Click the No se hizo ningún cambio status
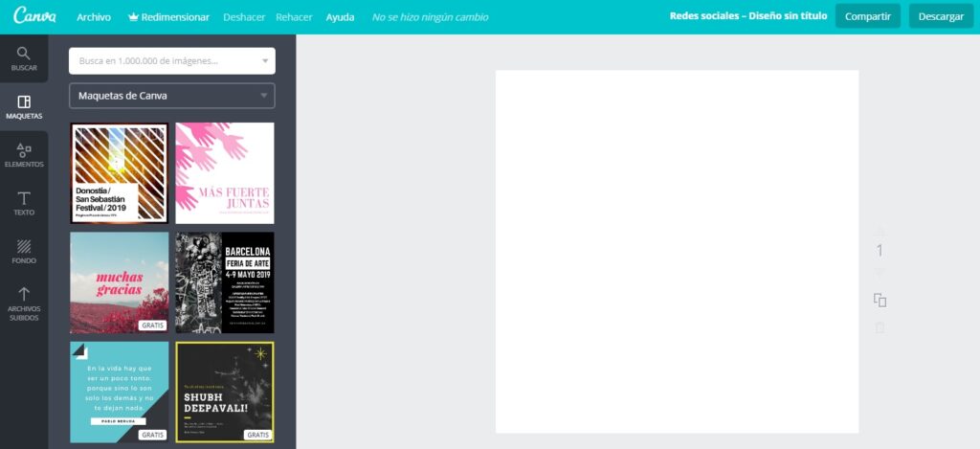Viewport: 980px width, 449px height. coord(430,17)
